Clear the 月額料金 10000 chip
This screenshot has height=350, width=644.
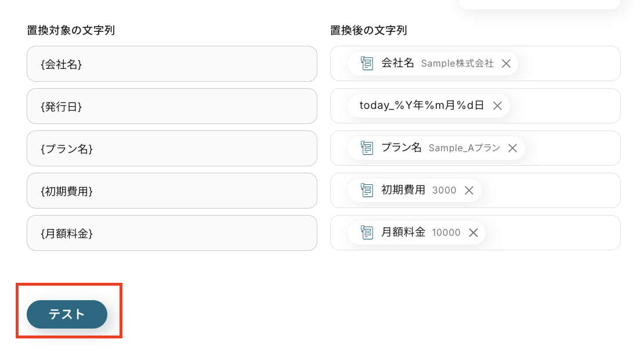click(x=473, y=232)
